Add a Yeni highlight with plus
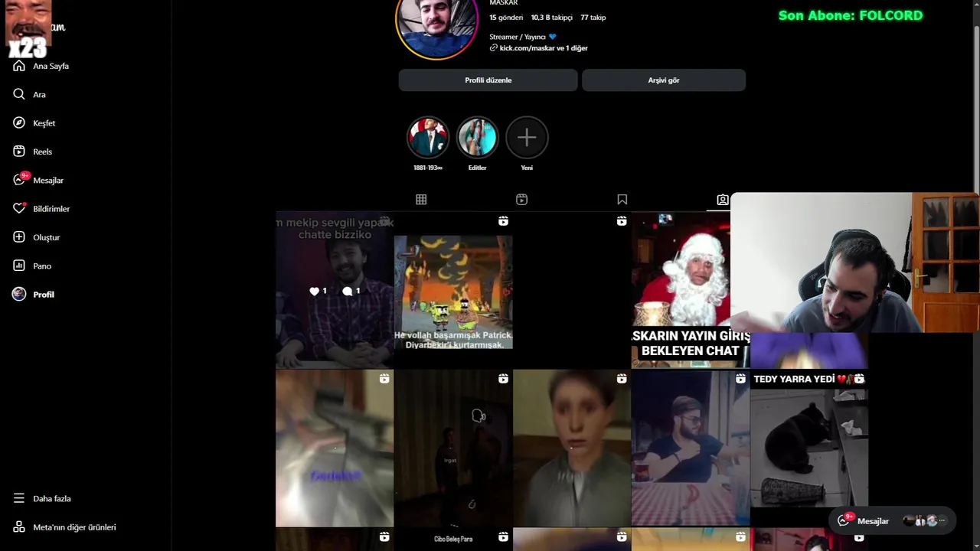 click(527, 138)
